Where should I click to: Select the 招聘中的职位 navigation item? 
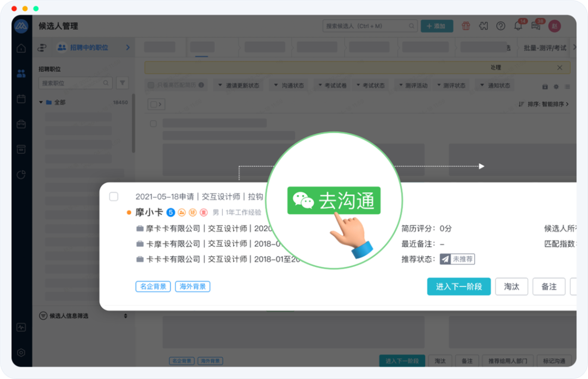(89, 48)
